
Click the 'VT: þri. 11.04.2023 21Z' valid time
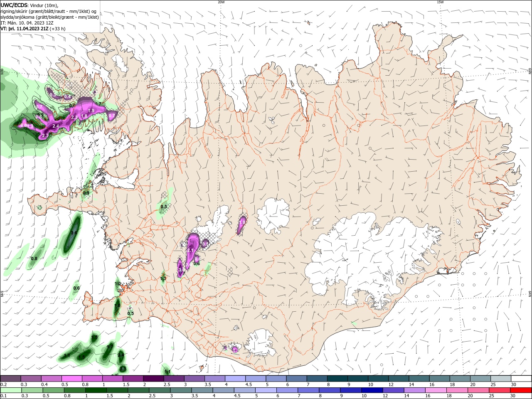coord(24,29)
